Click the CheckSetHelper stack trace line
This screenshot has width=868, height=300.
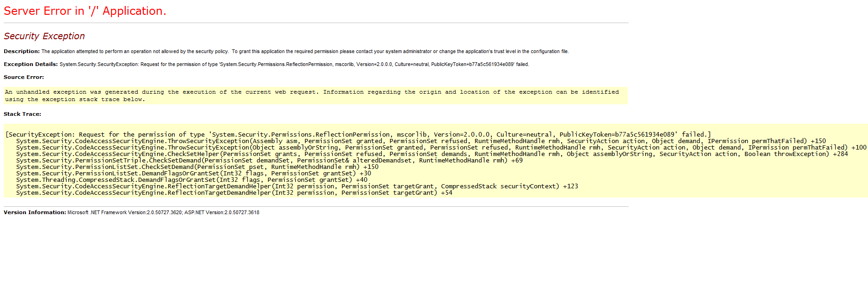point(432,154)
